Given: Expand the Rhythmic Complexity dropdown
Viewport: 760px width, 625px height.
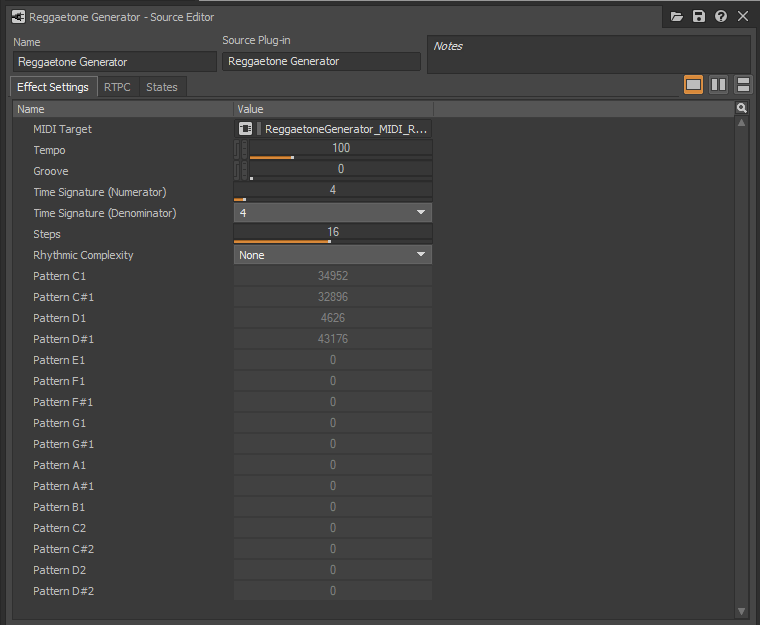Looking at the screenshot, I should click(332, 255).
